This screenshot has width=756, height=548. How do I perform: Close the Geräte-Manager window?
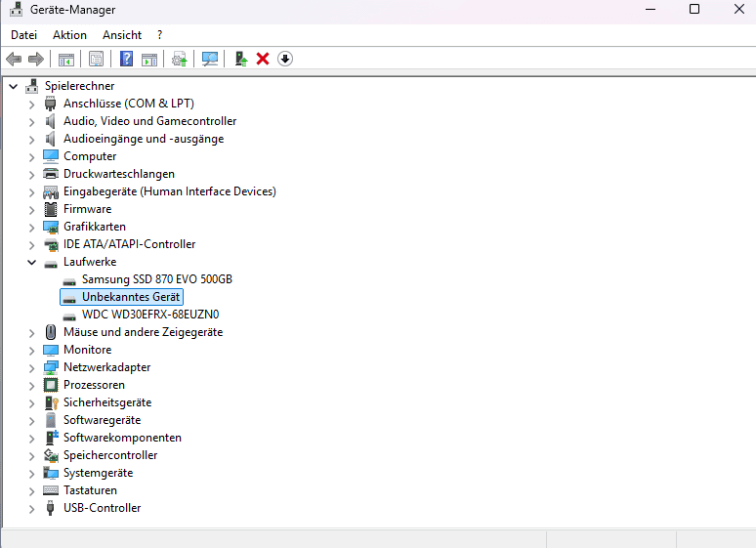(739, 9)
